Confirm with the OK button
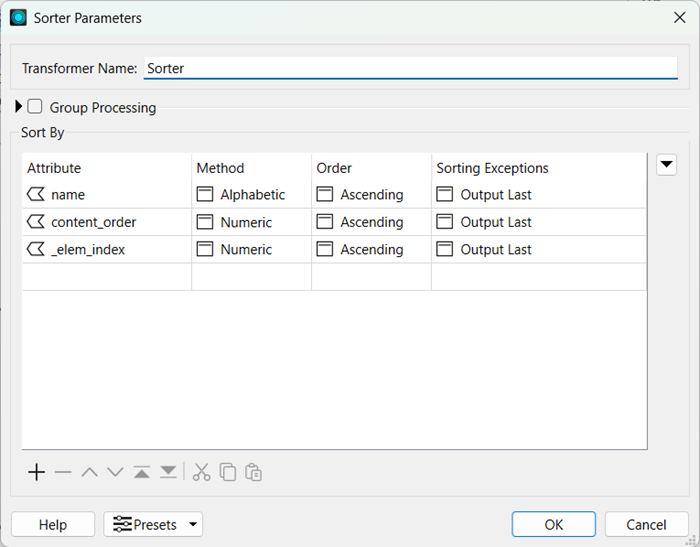Image resolution: width=700 pixels, height=547 pixels. point(554,524)
